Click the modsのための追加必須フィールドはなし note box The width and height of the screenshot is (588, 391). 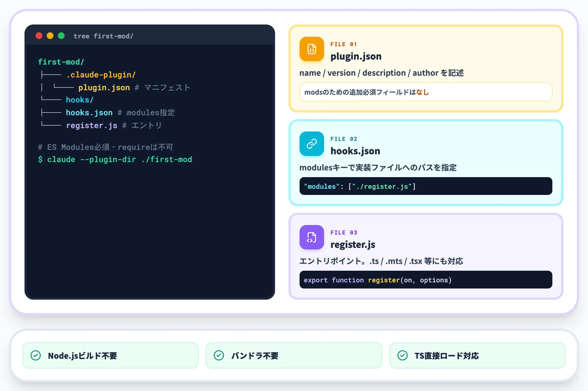426,92
